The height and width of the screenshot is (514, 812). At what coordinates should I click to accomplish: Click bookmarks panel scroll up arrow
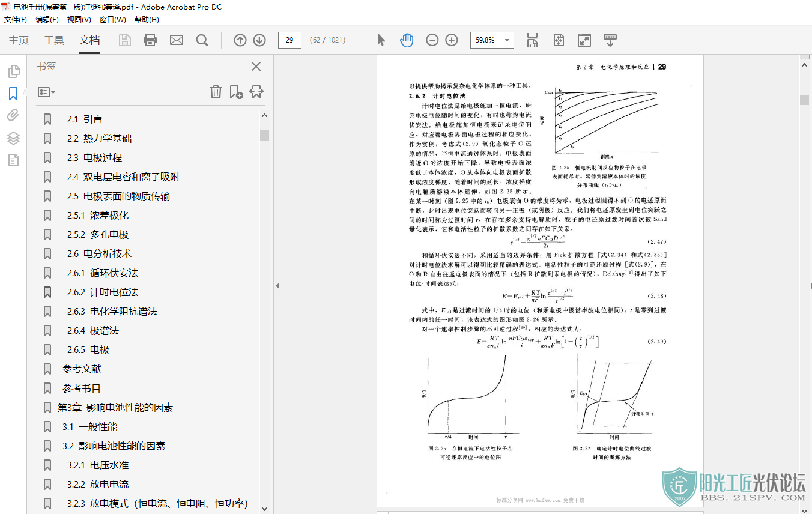point(264,115)
